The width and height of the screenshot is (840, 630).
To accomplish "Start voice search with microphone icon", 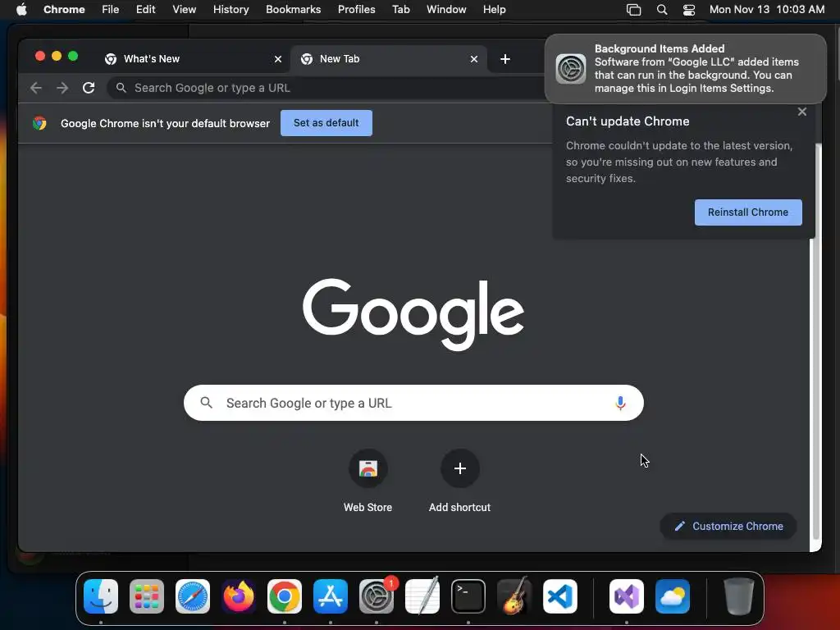I will [620, 403].
